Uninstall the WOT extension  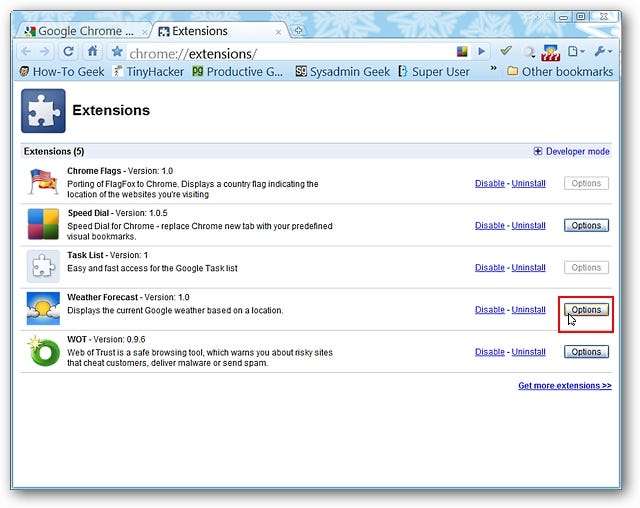point(529,352)
